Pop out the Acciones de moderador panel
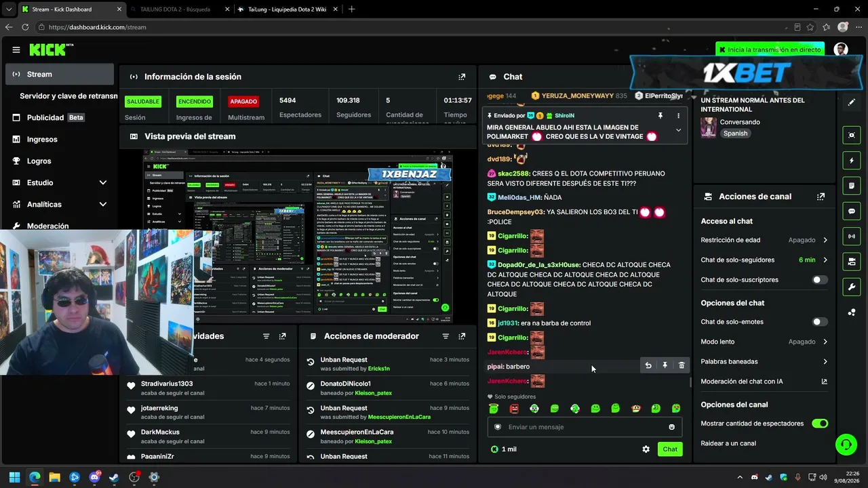868x488 pixels. 462,336
